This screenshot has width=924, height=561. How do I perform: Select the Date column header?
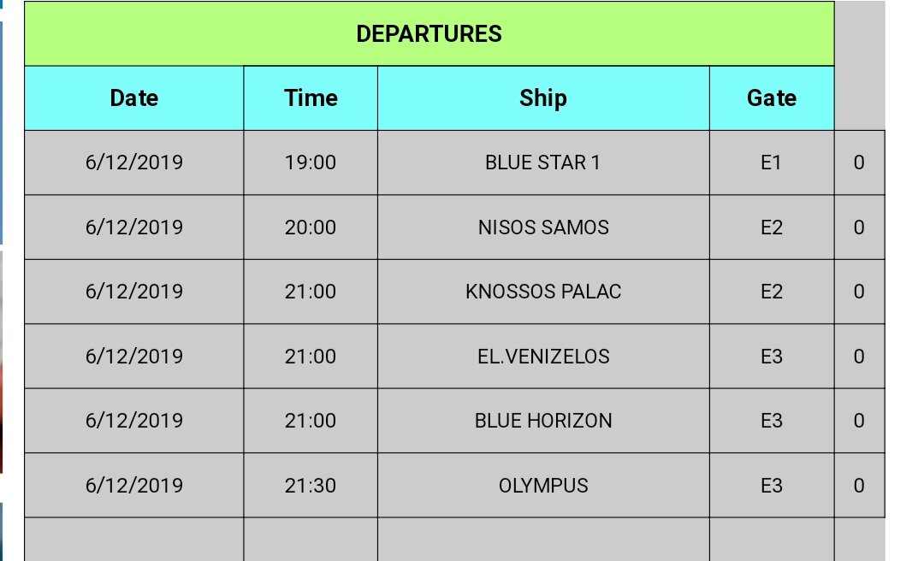pos(134,98)
